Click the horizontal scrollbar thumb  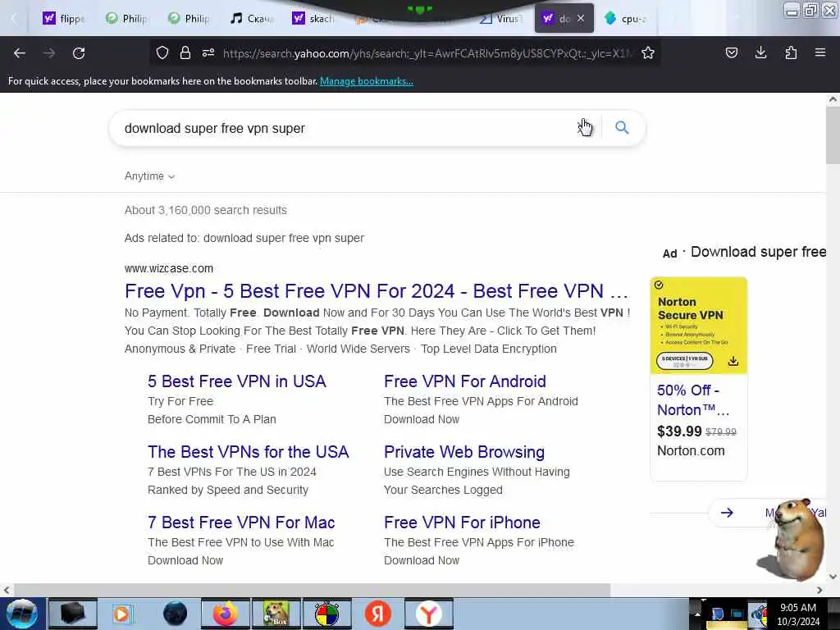[312, 590]
